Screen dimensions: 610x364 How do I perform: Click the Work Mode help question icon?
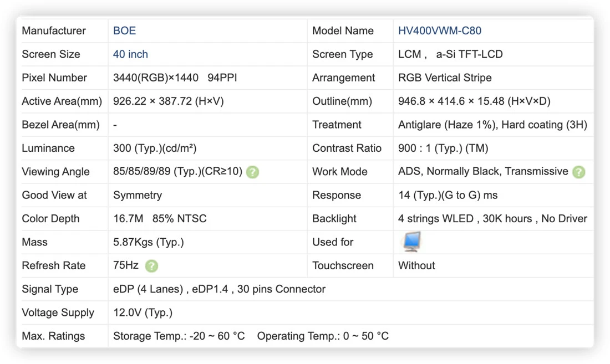click(x=578, y=172)
